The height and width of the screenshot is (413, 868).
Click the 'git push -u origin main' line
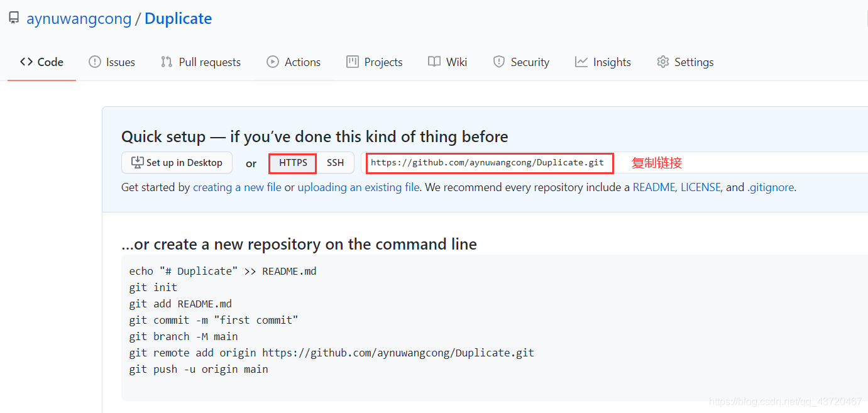point(199,369)
